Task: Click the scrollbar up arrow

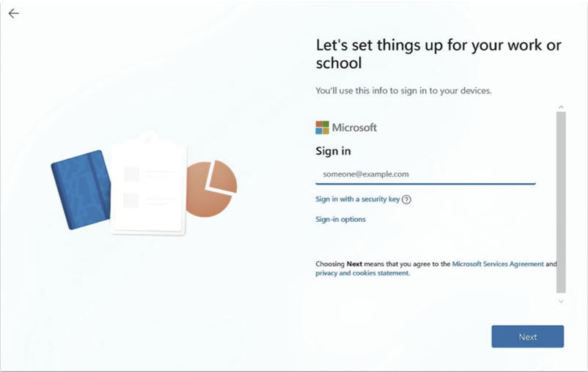Action: (561, 108)
